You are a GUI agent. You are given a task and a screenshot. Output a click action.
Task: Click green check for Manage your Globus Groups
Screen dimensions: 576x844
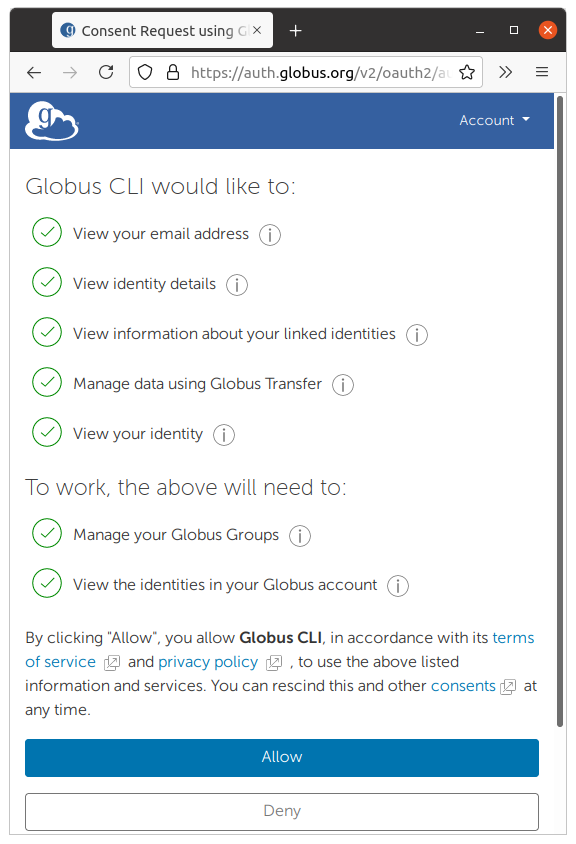[47, 533]
